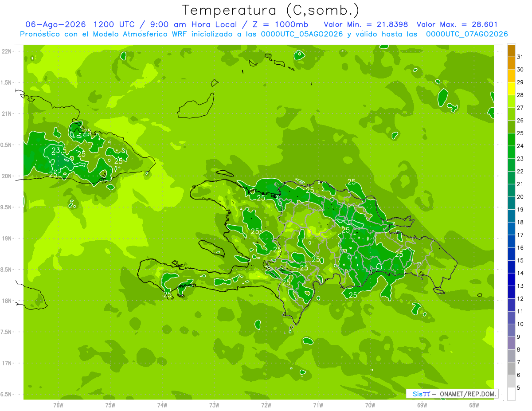Pick the colorbar swatch between 30 and 31
Screen dimensions: 532x411
pos(511,63)
